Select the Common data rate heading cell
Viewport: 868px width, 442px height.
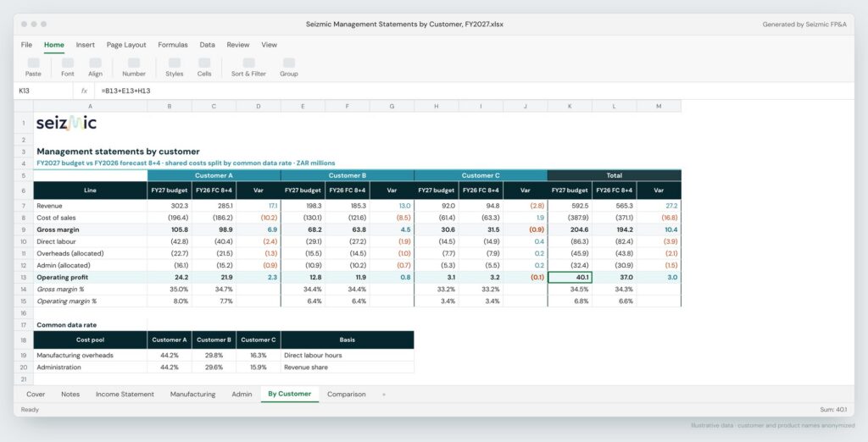(x=90, y=324)
